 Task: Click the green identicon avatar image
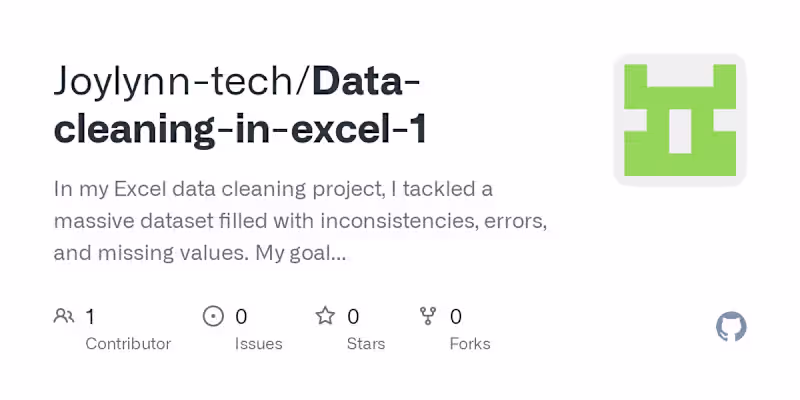click(x=680, y=120)
